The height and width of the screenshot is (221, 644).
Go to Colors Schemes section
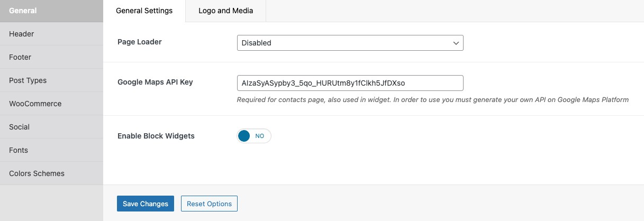tap(51, 173)
